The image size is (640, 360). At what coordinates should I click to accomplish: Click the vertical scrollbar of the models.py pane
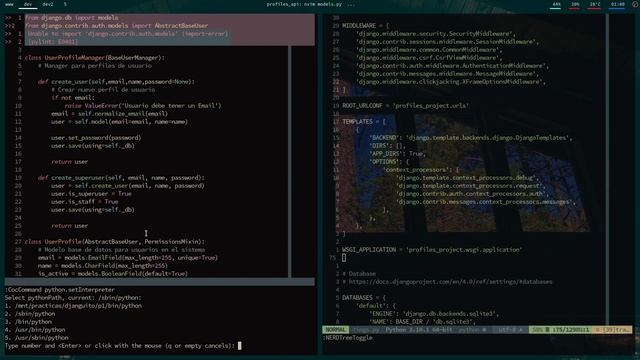(x=289, y=161)
